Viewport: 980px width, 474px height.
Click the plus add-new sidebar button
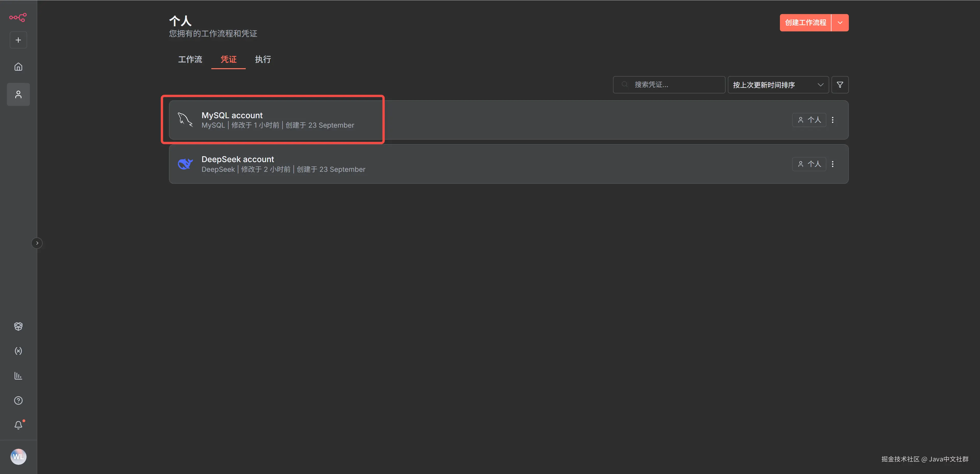(18, 40)
